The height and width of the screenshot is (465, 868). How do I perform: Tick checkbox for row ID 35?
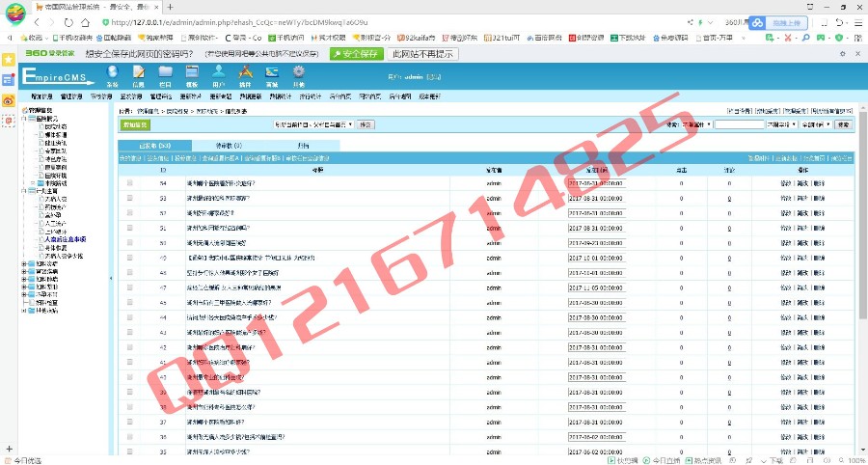point(130,451)
